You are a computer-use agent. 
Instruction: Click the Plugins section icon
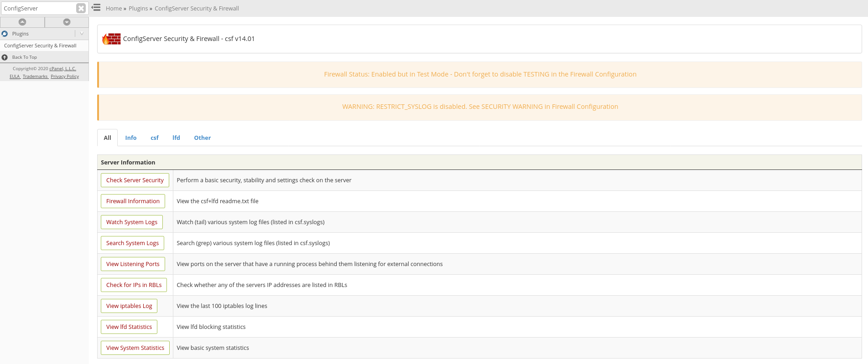tap(5, 34)
